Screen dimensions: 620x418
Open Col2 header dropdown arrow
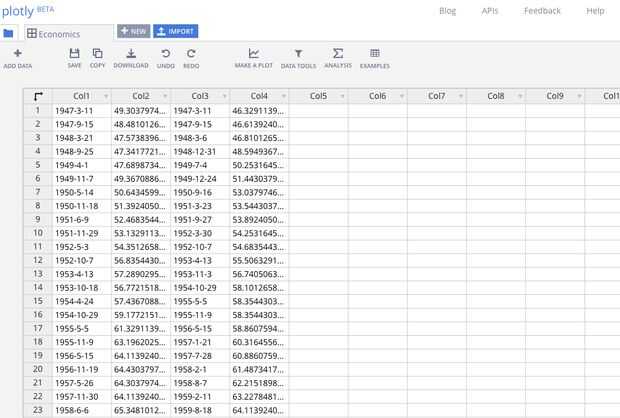tap(165, 96)
